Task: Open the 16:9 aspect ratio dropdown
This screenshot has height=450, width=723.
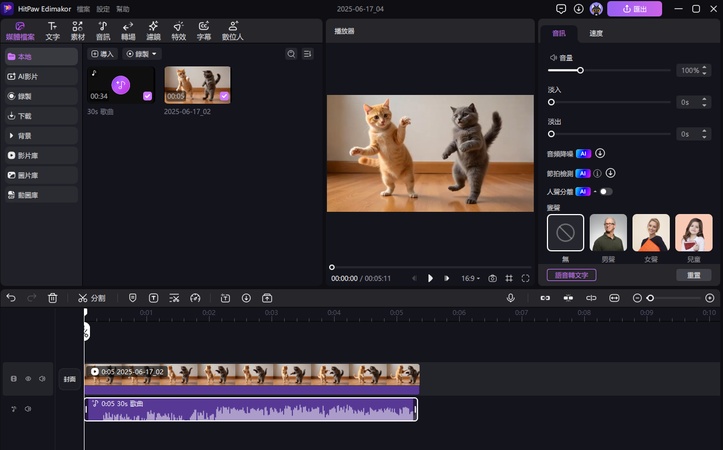Action: pos(470,278)
